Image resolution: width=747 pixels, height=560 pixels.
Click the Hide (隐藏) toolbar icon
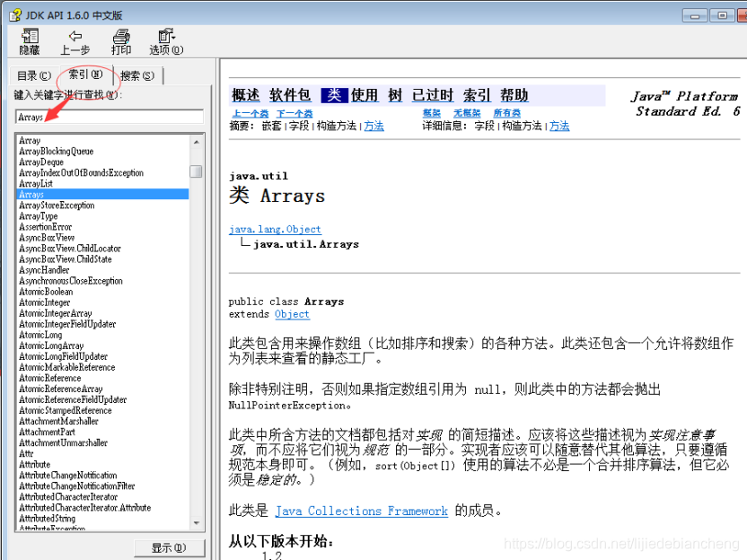tap(30, 41)
